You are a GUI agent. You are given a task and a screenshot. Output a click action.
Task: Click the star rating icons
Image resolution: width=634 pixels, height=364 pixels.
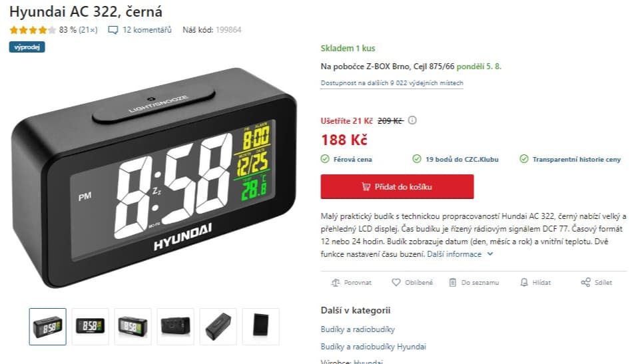(33, 30)
